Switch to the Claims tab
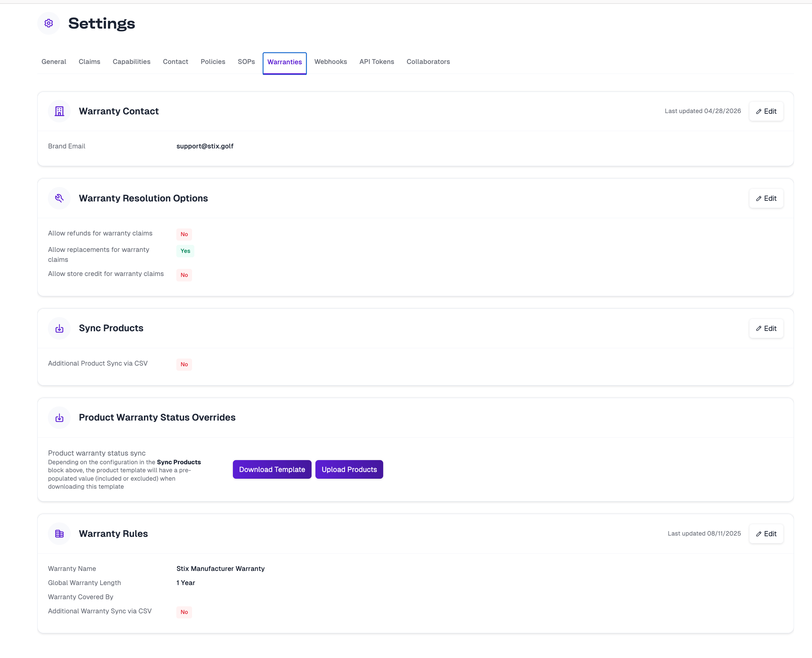 coord(89,62)
